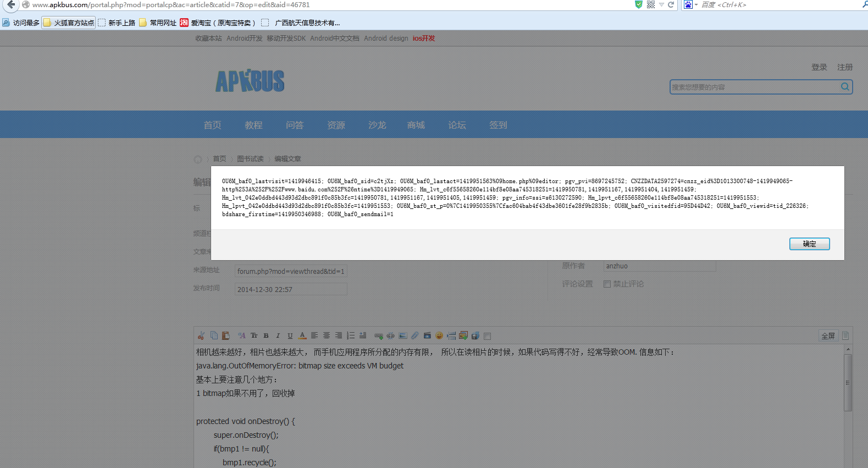Viewport: 868px width, 468px height.
Task: Open the font color picker
Action: pyautogui.click(x=302, y=335)
